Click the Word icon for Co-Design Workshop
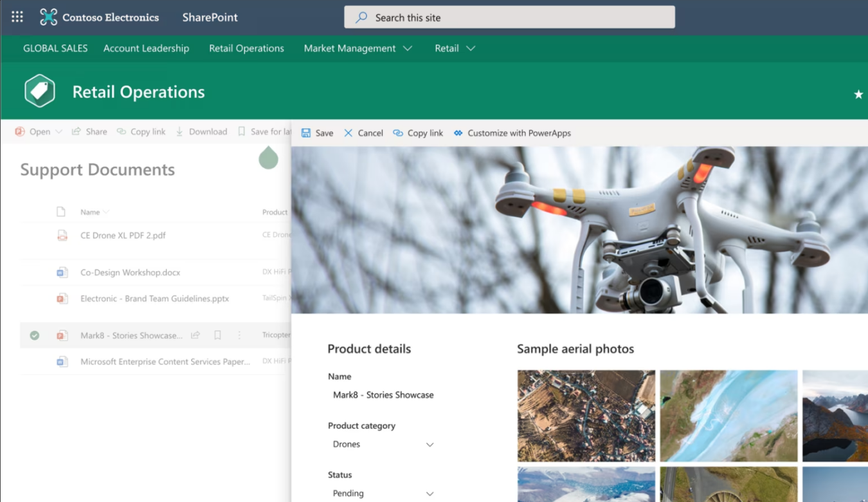The image size is (868, 502). pos(62,272)
